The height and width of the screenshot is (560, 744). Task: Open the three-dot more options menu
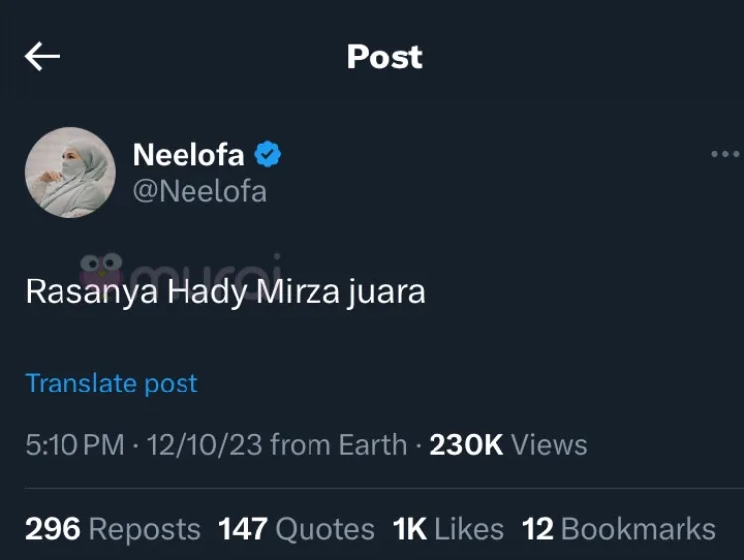click(725, 155)
